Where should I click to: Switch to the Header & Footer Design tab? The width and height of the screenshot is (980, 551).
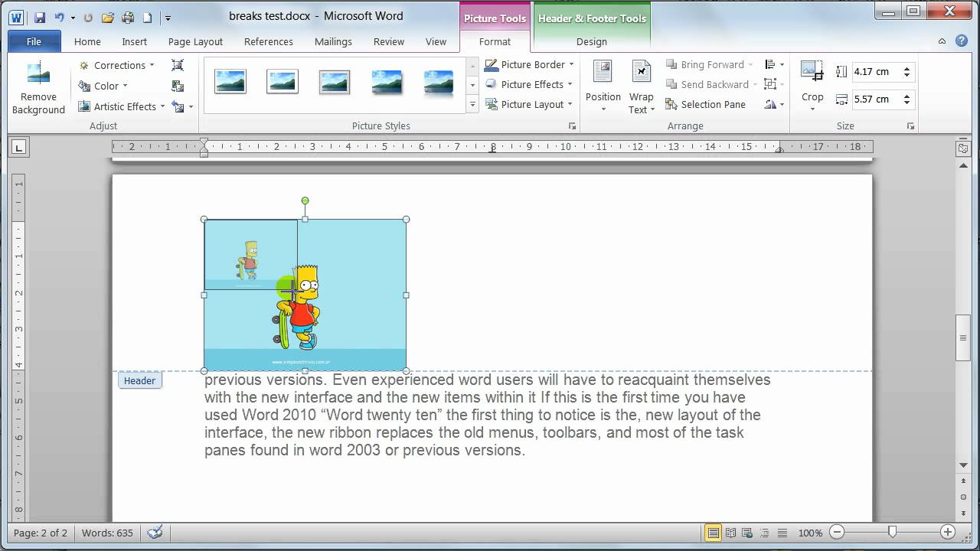click(x=591, y=41)
